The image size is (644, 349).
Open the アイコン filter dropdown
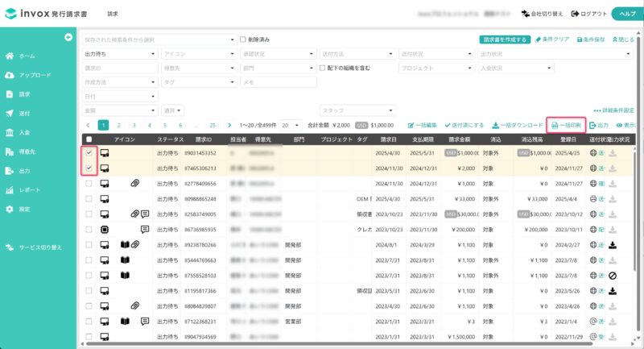(199, 54)
